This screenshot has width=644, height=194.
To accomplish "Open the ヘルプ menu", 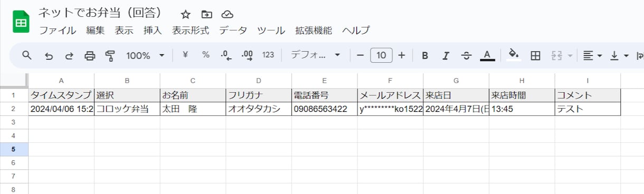I will tap(356, 31).
